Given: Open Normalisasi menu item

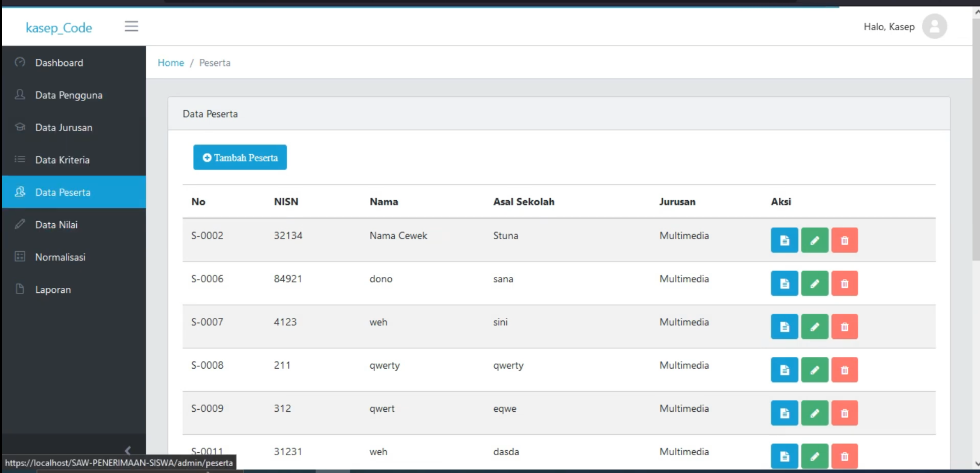Looking at the screenshot, I should [74, 257].
